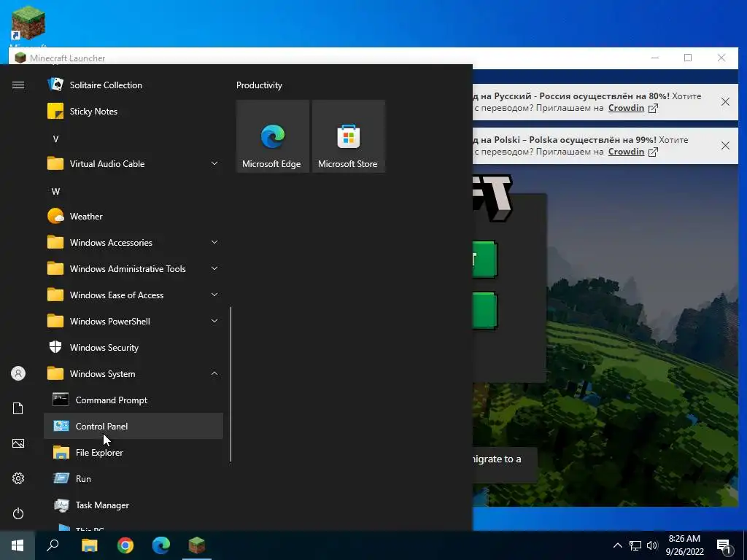Expand Virtual Audio Cable folder
Image resolution: width=747 pixels, height=560 pixels.
pos(133,164)
